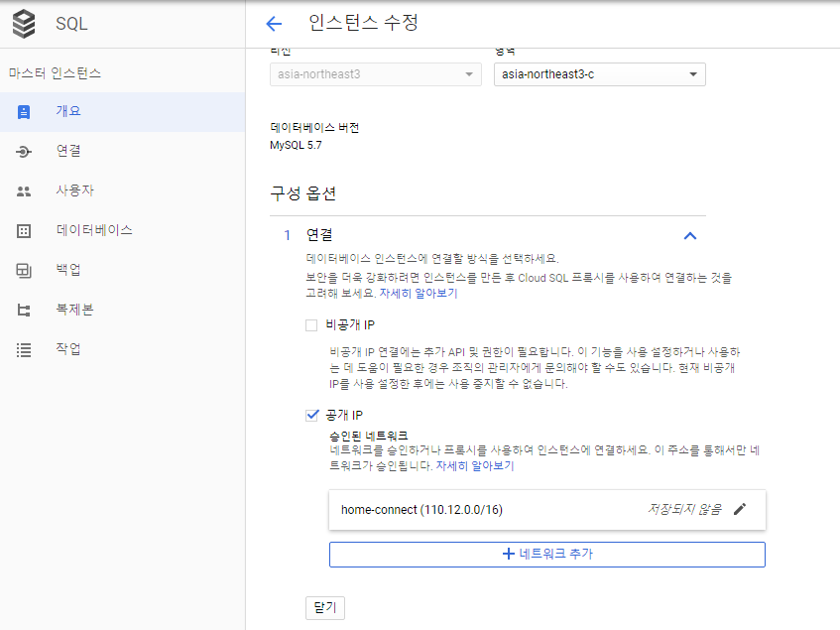Click the SQL logo in top left
The image size is (840, 630).
[x=24, y=23]
